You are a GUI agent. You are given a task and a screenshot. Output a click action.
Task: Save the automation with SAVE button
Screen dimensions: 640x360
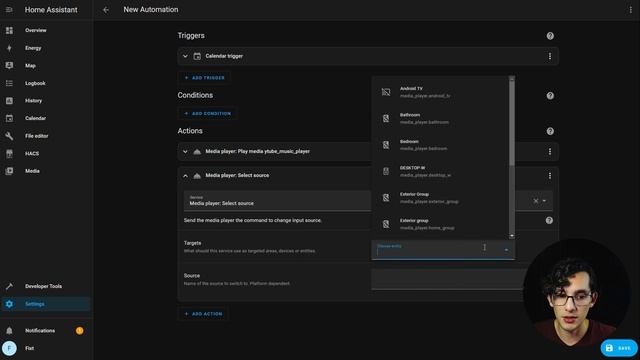click(x=619, y=348)
